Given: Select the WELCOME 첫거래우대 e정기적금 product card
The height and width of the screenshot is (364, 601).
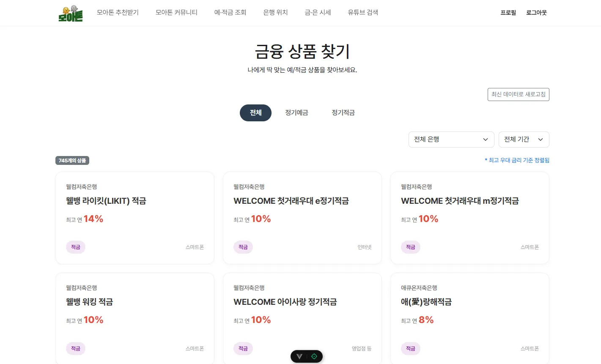Looking at the screenshot, I should [302, 218].
